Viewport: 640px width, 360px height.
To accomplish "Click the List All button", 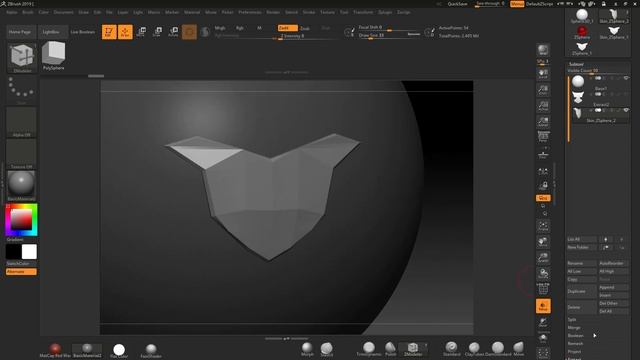I will click(x=582, y=239).
